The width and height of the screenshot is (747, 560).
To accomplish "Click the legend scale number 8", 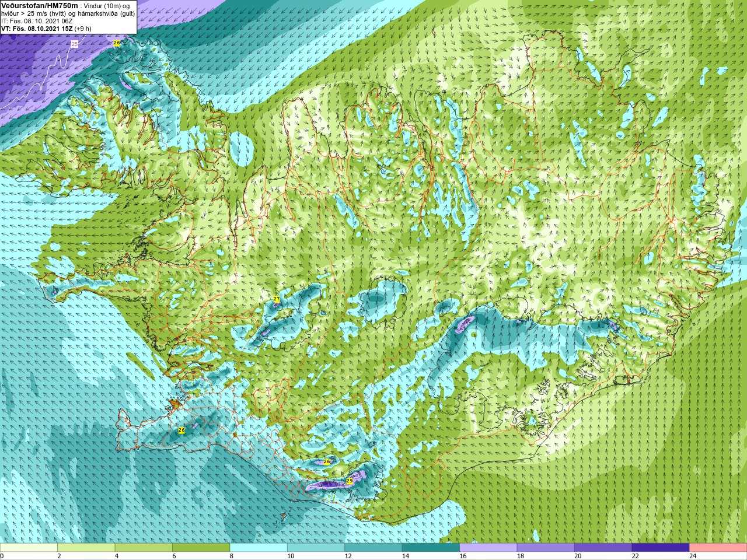I will [232, 556].
